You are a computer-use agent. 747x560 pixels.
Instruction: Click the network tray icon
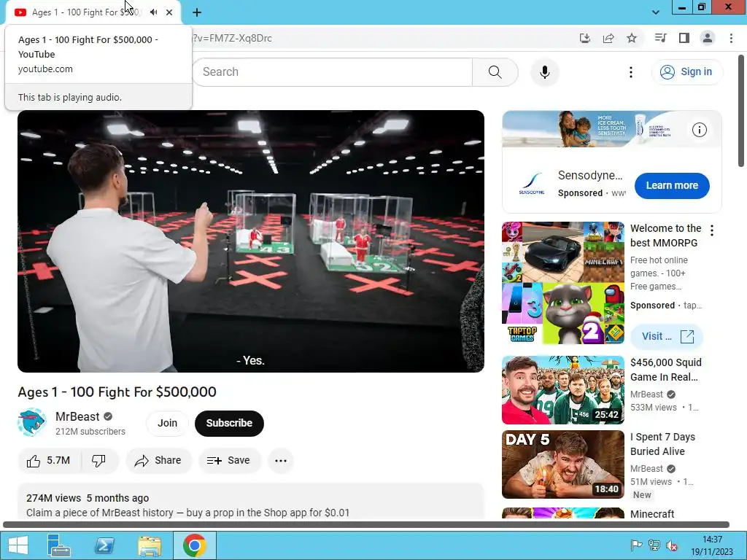tap(654, 545)
